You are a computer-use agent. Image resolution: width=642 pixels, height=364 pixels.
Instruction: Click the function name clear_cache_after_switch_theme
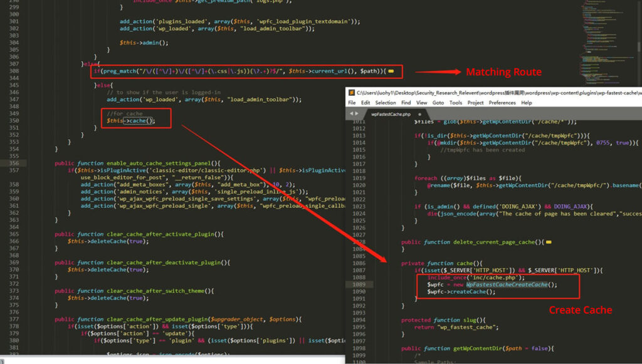[x=157, y=291]
